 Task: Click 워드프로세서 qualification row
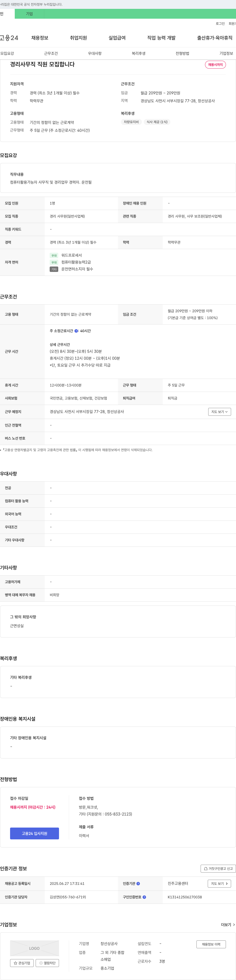(x=72, y=255)
